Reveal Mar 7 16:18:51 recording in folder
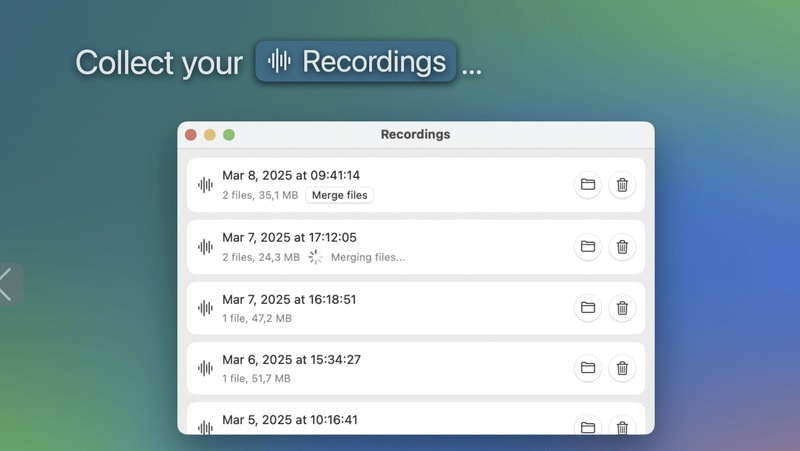800x451 pixels. pos(588,308)
